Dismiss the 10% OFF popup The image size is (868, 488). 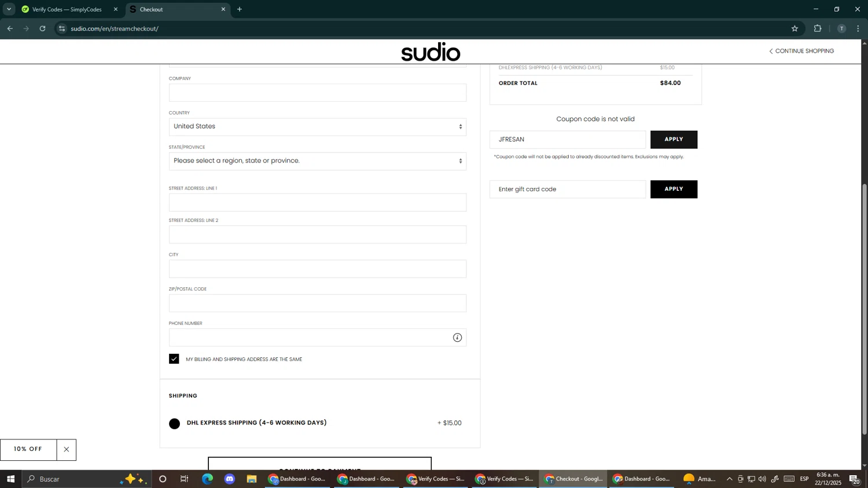pos(67,450)
